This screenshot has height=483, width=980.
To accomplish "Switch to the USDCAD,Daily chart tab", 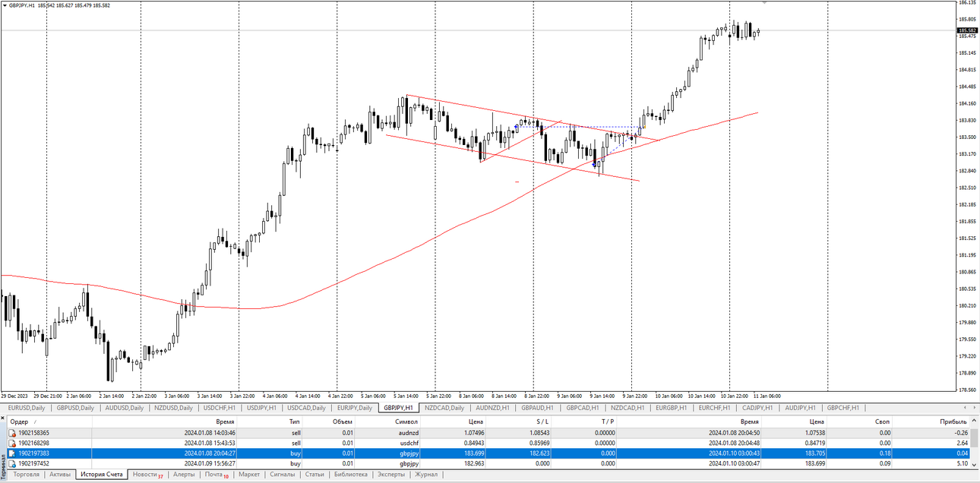I will [x=307, y=408].
